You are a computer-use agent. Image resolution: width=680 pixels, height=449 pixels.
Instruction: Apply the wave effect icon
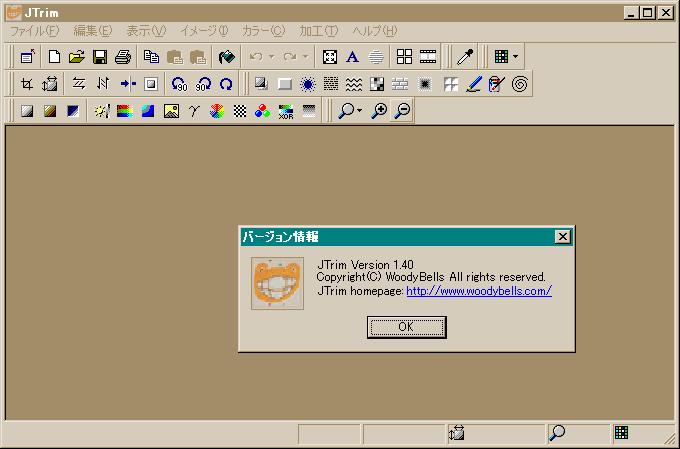coord(354,84)
